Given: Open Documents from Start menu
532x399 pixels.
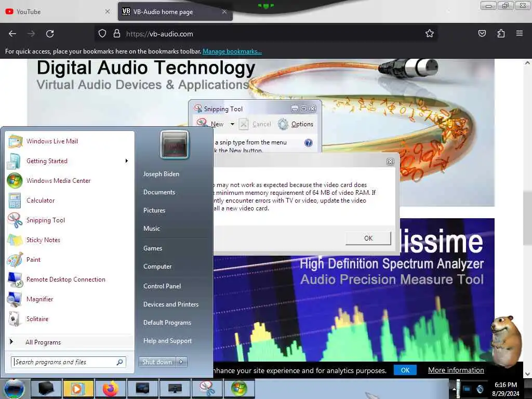Looking at the screenshot, I should click(x=159, y=192).
